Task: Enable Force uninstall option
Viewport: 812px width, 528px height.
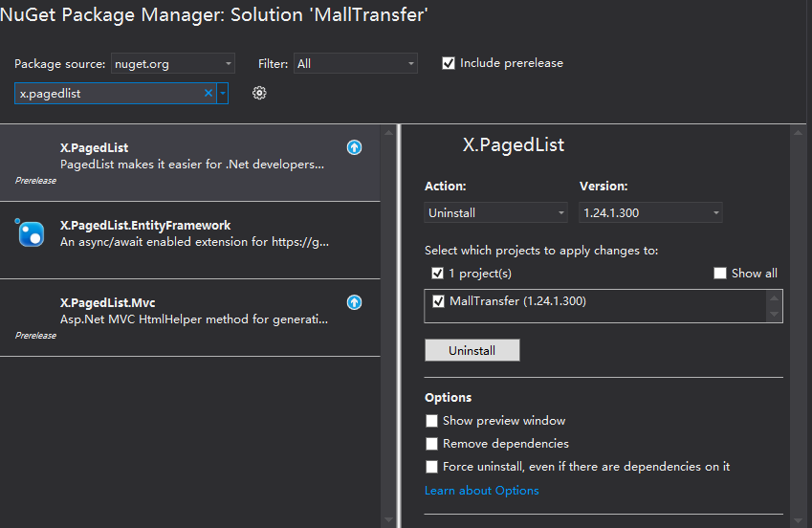Action: [431, 467]
